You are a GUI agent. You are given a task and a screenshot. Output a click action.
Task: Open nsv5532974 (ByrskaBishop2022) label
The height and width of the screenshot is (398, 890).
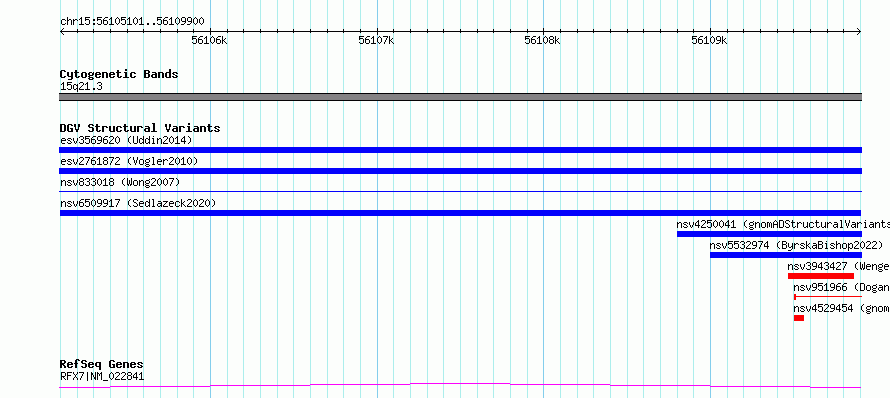point(796,245)
